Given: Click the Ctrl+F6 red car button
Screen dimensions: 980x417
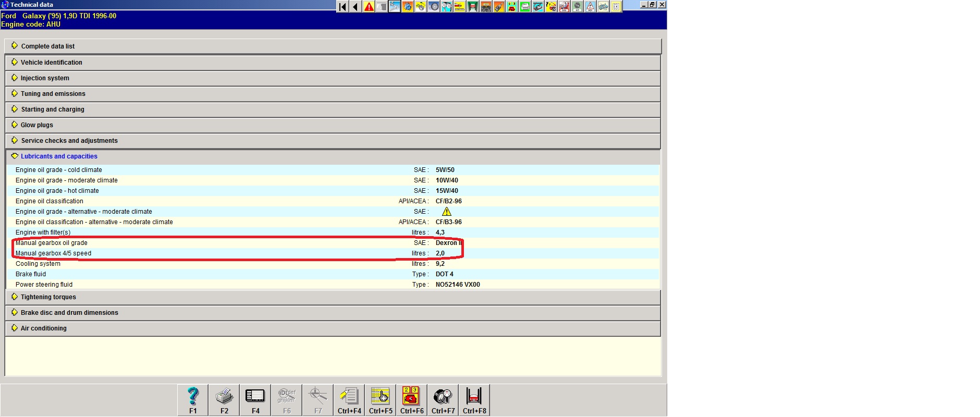Looking at the screenshot, I should [412, 400].
